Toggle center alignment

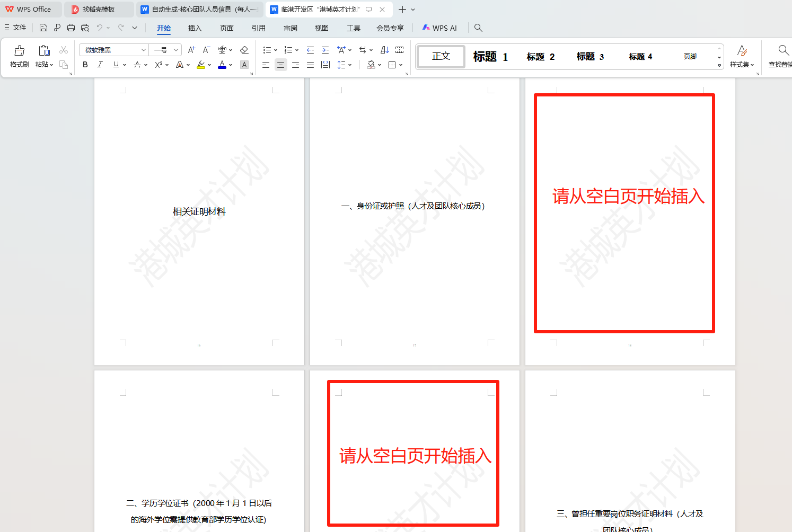[x=280, y=65]
